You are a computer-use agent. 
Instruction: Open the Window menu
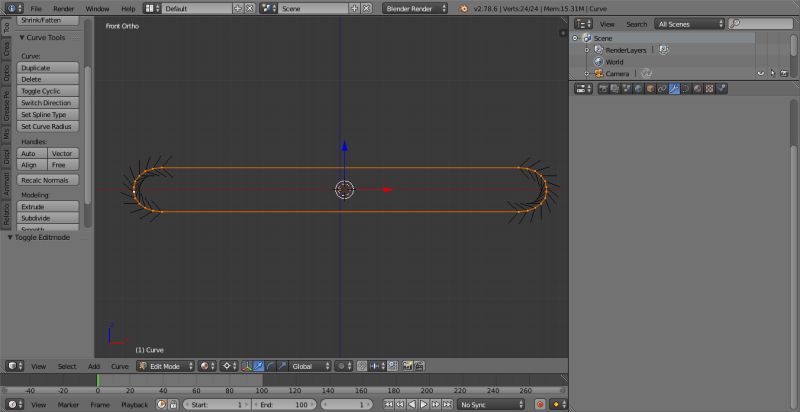97,9
